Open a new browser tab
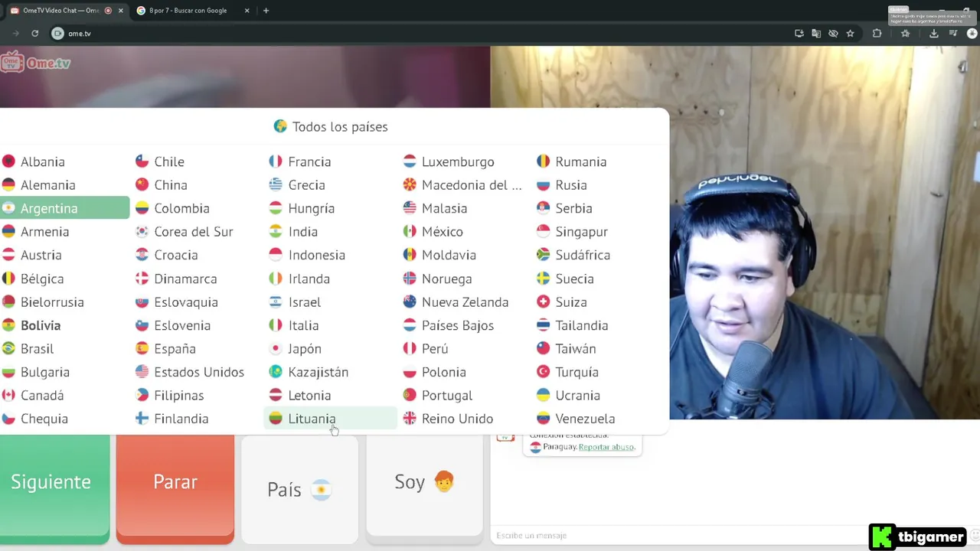 pos(266,11)
